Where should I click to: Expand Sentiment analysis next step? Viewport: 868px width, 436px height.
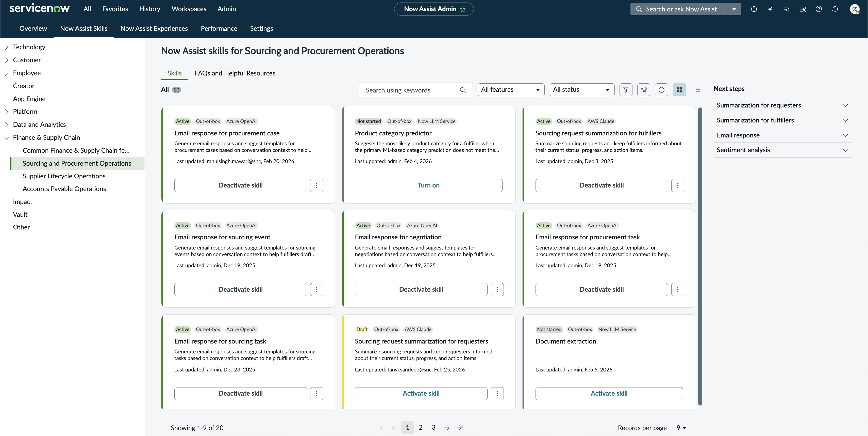[x=782, y=150]
